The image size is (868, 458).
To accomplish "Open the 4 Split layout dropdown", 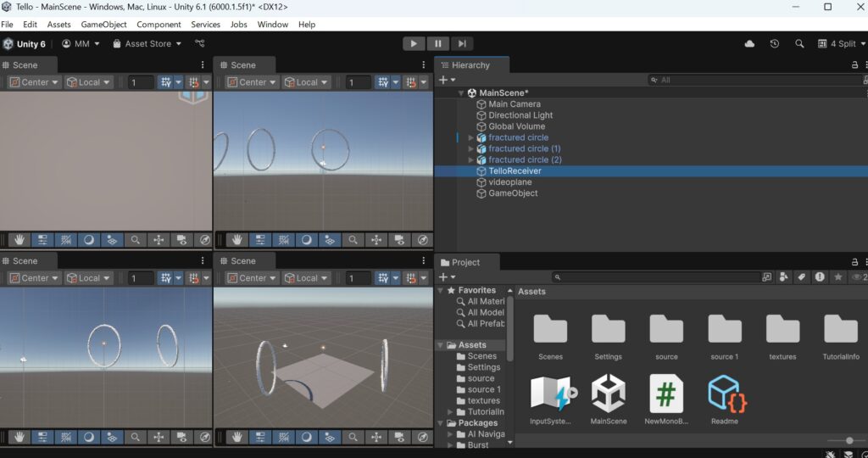I will [x=841, y=43].
